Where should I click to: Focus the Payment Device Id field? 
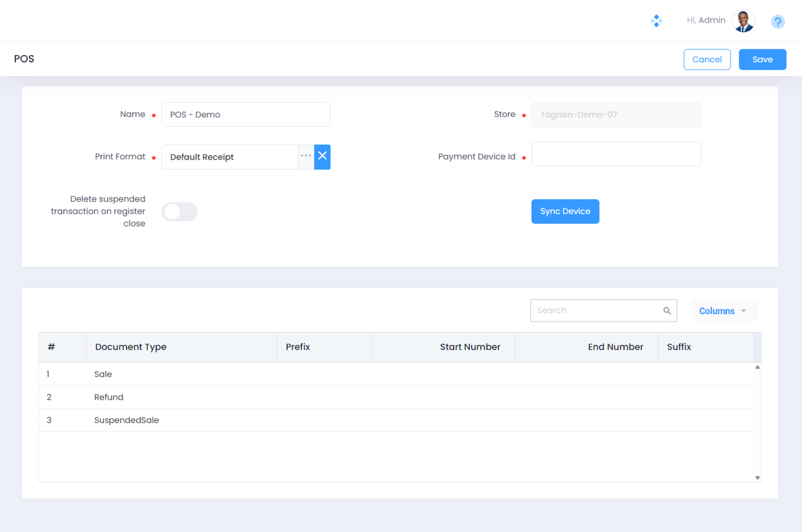coord(616,154)
